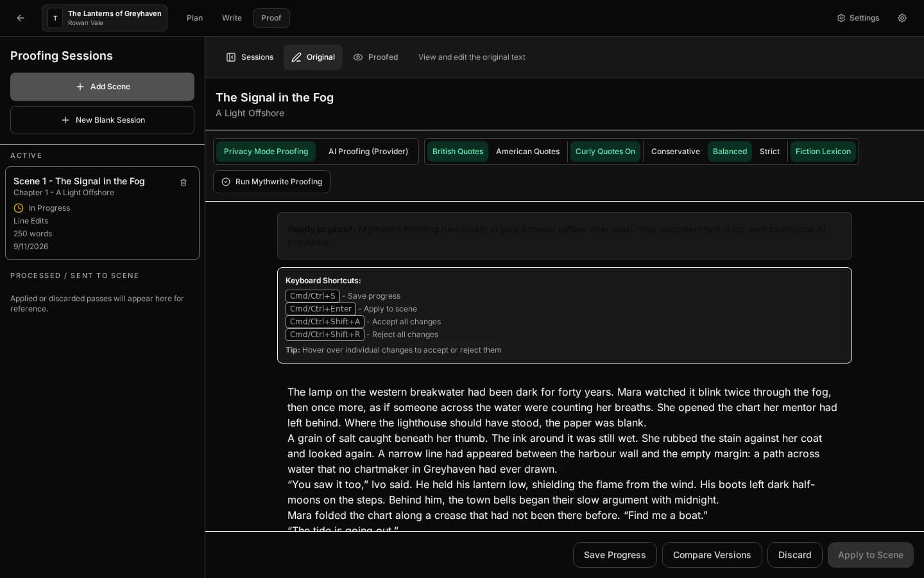Click the 'A Light Offshore' subtitle
This screenshot has height=578, width=924.
pyautogui.click(x=250, y=113)
